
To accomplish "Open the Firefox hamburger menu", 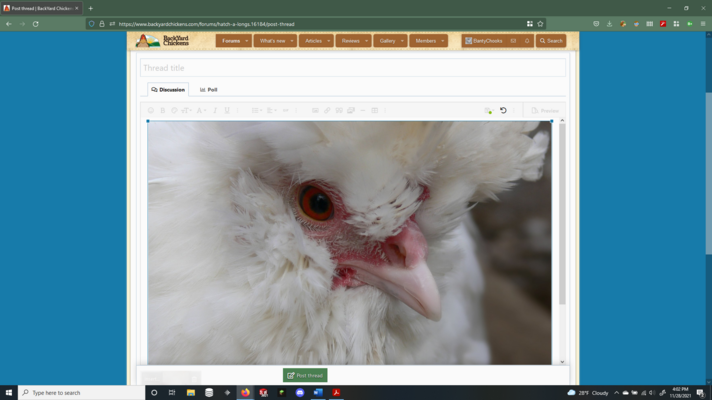I will pyautogui.click(x=703, y=24).
